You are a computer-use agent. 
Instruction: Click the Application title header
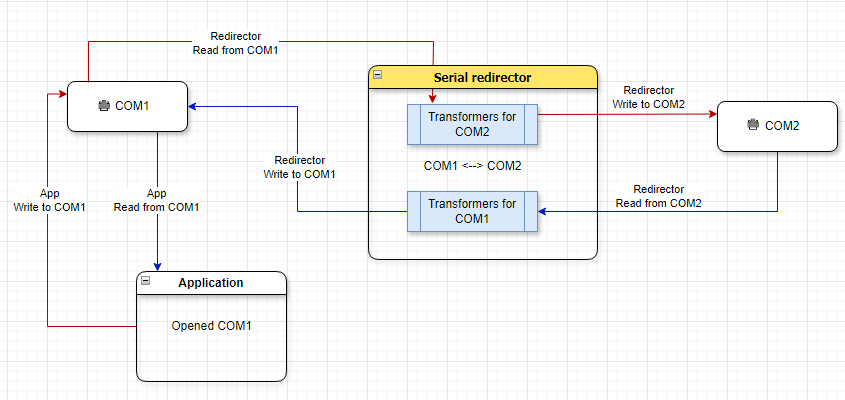click(x=211, y=283)
